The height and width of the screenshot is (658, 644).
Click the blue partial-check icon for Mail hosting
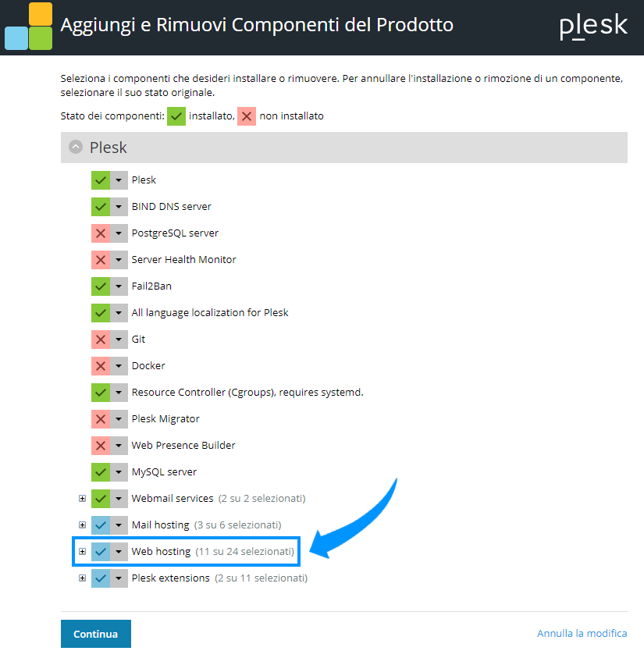coord(101,525)
